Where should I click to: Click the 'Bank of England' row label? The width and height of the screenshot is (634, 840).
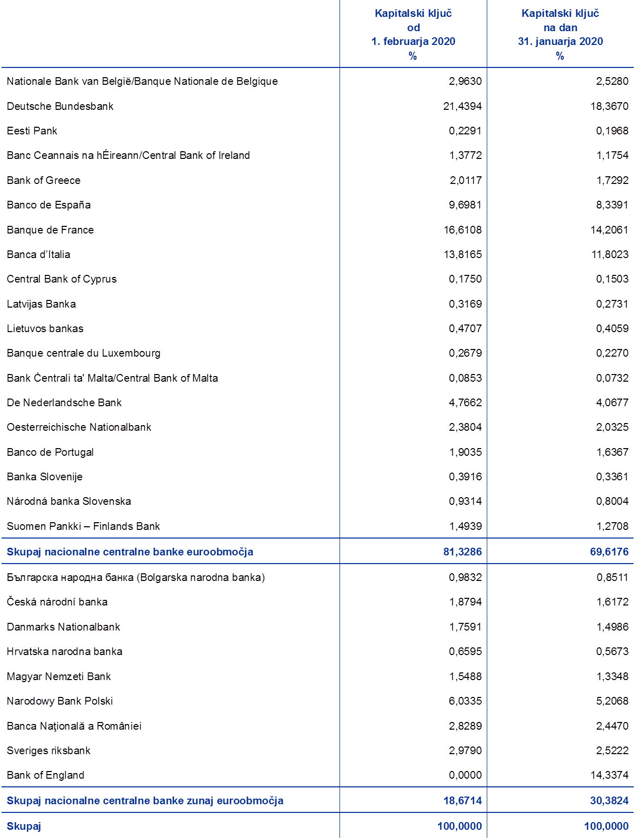tap(46, 775)
